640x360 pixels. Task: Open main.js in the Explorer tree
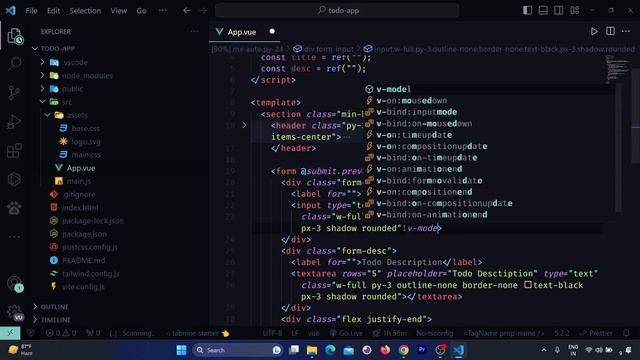click(78, 181)
